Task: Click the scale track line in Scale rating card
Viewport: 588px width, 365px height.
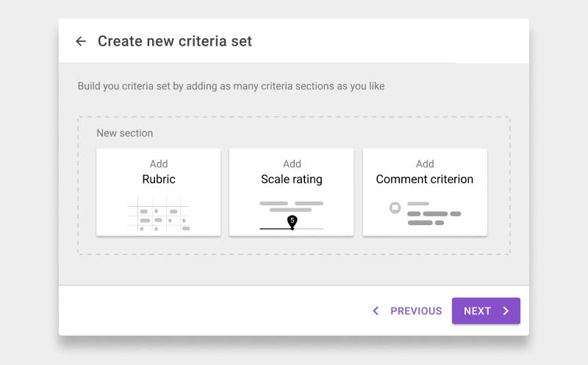Action: [x=310, y=229]
